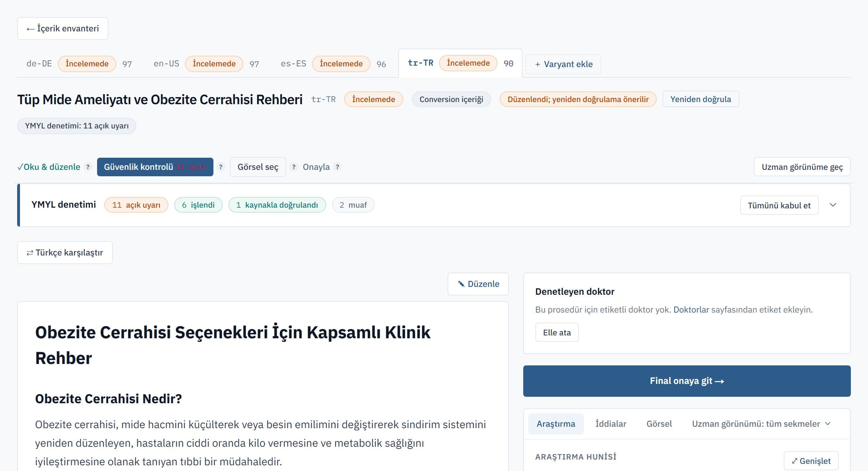Click the Yeniden doğrula button
868x471 pixels.
(701, 99)
